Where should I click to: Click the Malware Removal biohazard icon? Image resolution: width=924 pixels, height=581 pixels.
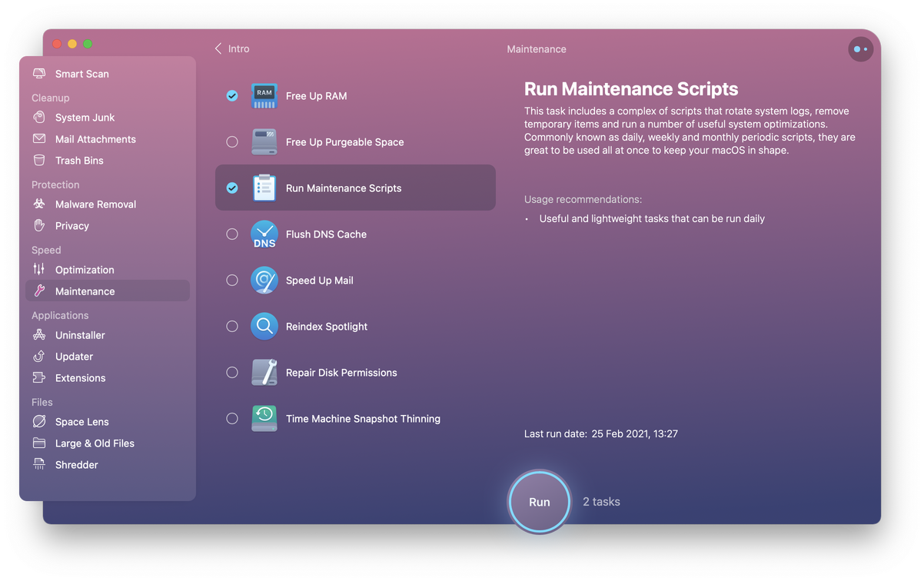[x=39, y=204]
